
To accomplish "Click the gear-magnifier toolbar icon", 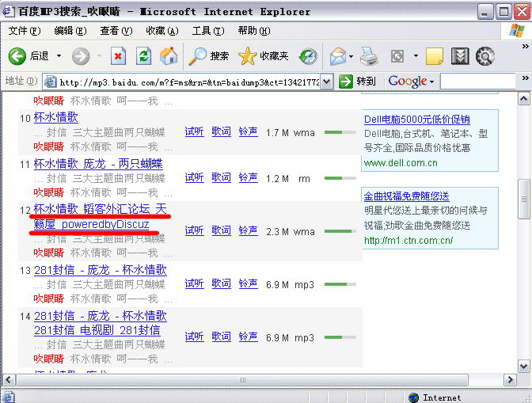I will click(x=485, y=56).
